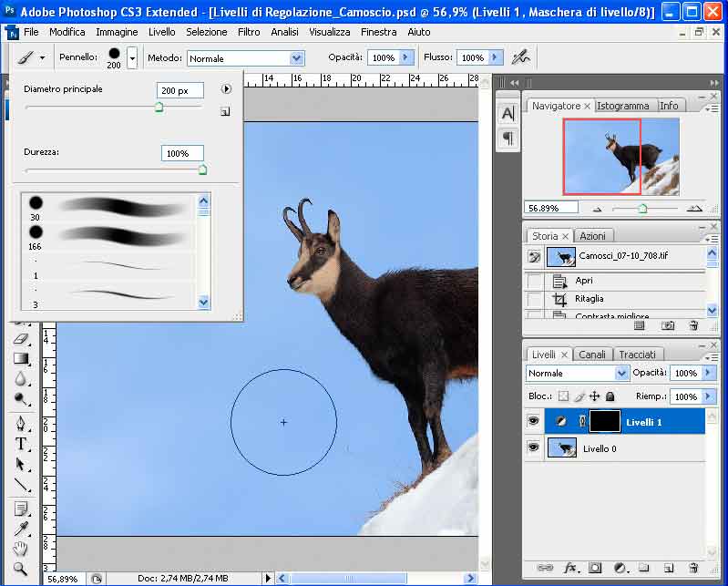Switch to the Istogramma tab
The height and width of the screenshot is (586, 728).
click(623, 106)
